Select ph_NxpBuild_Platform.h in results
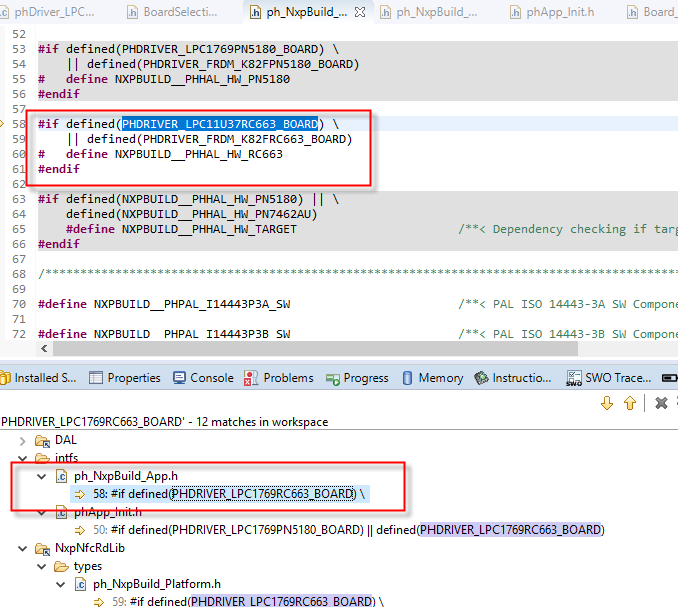The width and height of the screenshot is (678, 607). pyautogui.click(x=157, y=584)
